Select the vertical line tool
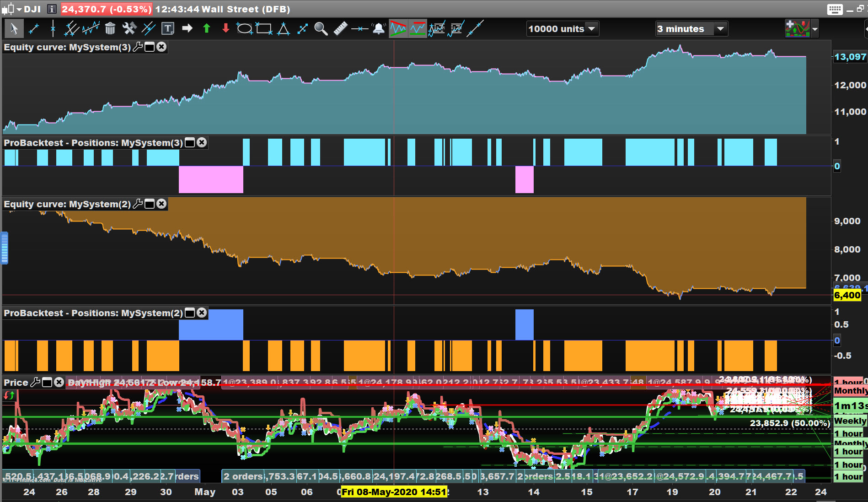The image size is (868, 502). click(53, 28)
